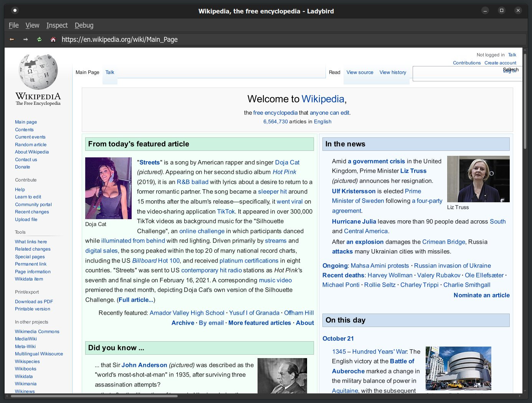The image size is (532, 403).
Task: Click the 6,564,730 article count link
Action: (x=276, y=121)
